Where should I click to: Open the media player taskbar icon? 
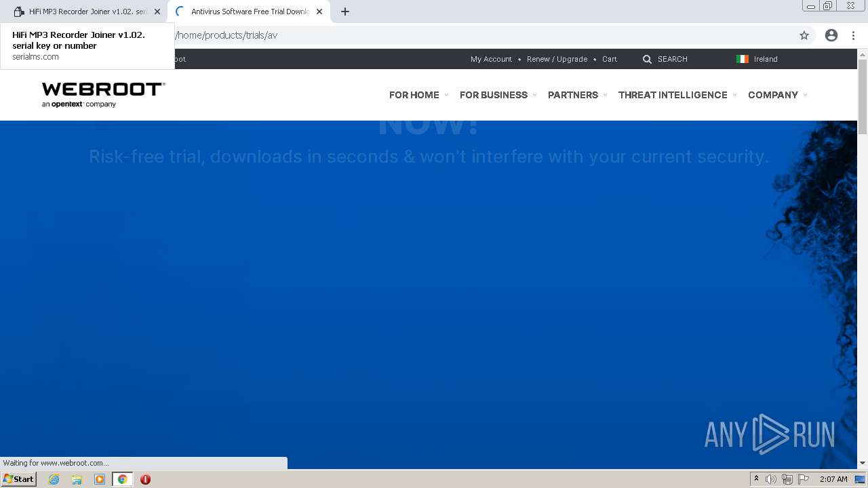point(100,479)
